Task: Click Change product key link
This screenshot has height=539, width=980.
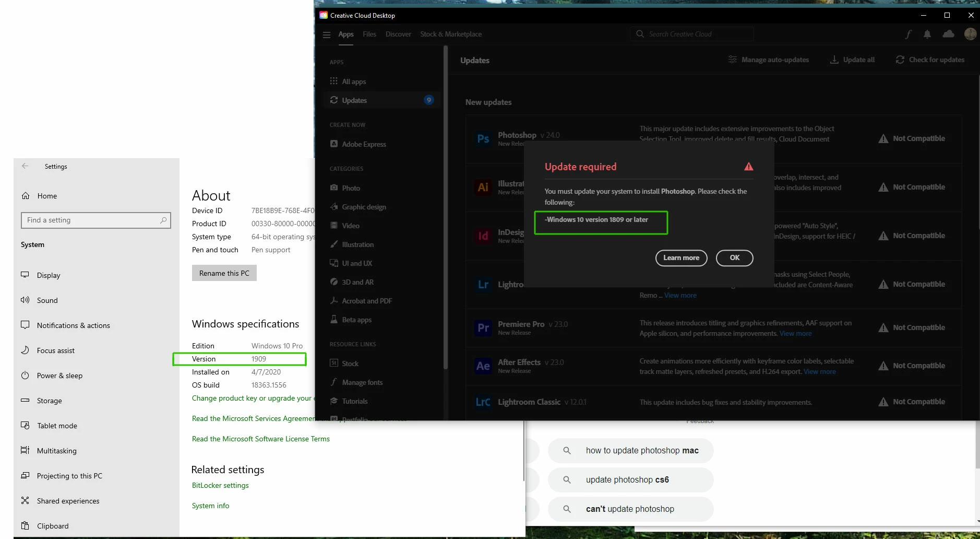Action: pyautogui.click(x=253, y=398)
